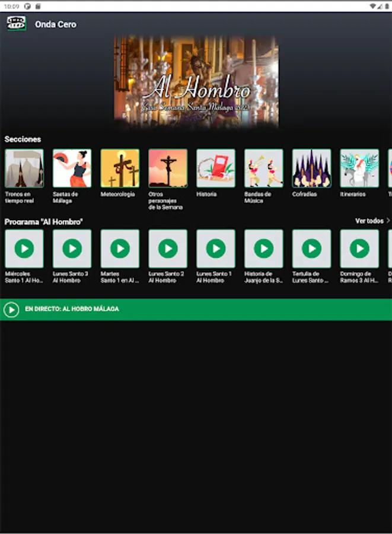Start the live stream play button
392x534 pixels.
[x=11, y=310]
